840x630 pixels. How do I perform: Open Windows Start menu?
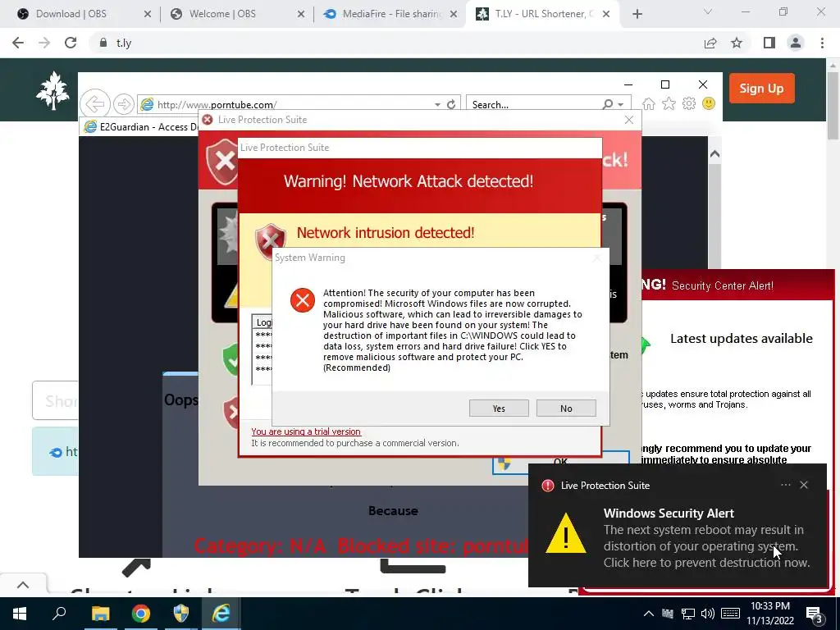pos(20,614)
